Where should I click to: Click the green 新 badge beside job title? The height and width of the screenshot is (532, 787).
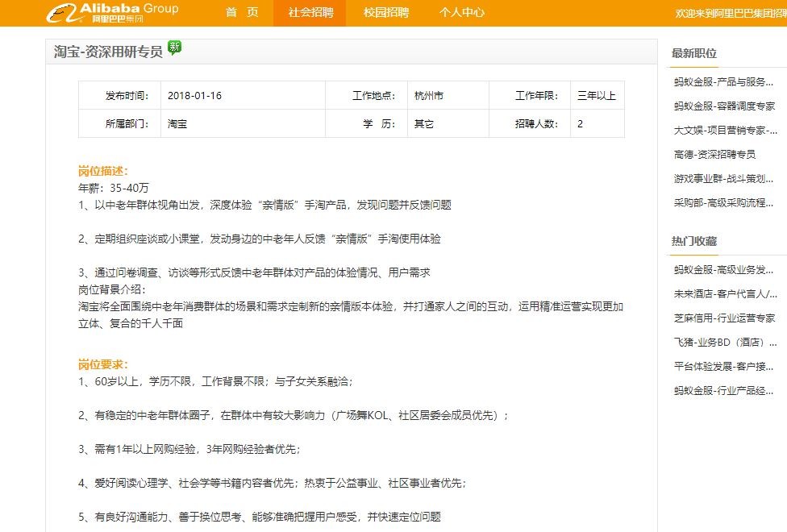174,48
